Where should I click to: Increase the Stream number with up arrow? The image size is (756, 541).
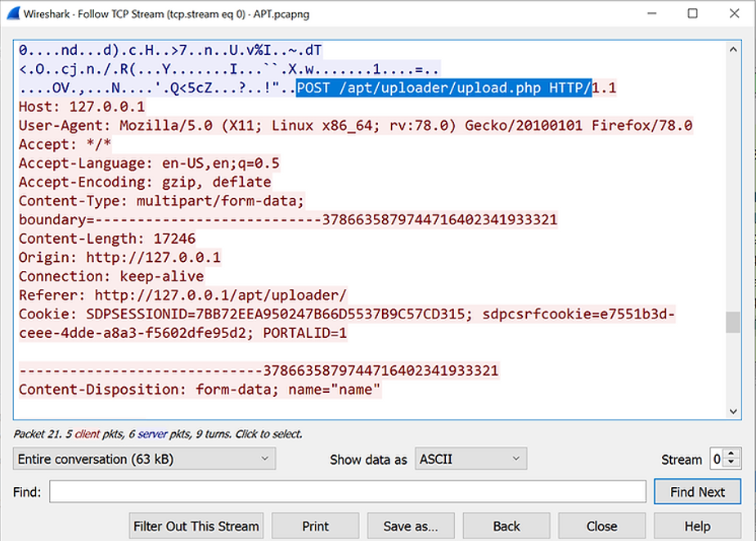[731, 454]
